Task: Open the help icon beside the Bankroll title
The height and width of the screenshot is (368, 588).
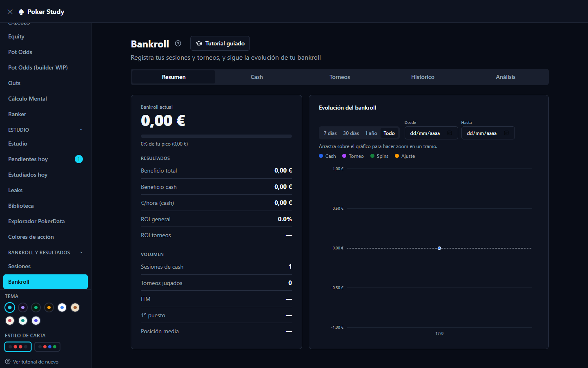Action: coord(178,43)
